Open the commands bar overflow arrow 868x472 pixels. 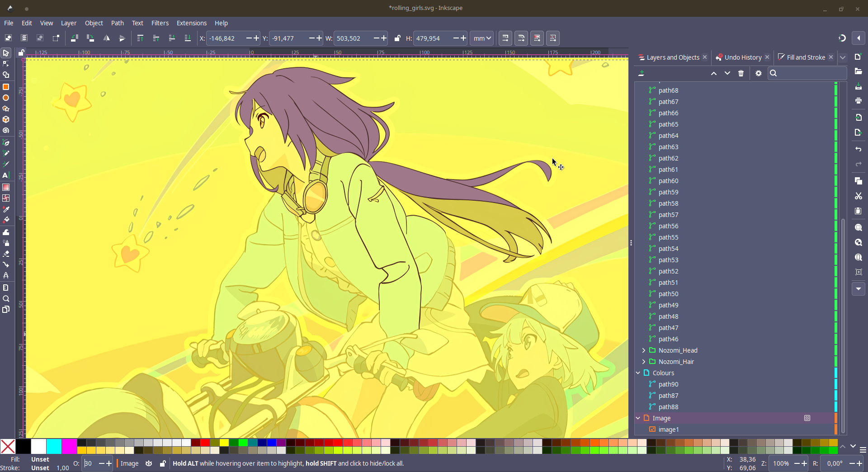858,289
